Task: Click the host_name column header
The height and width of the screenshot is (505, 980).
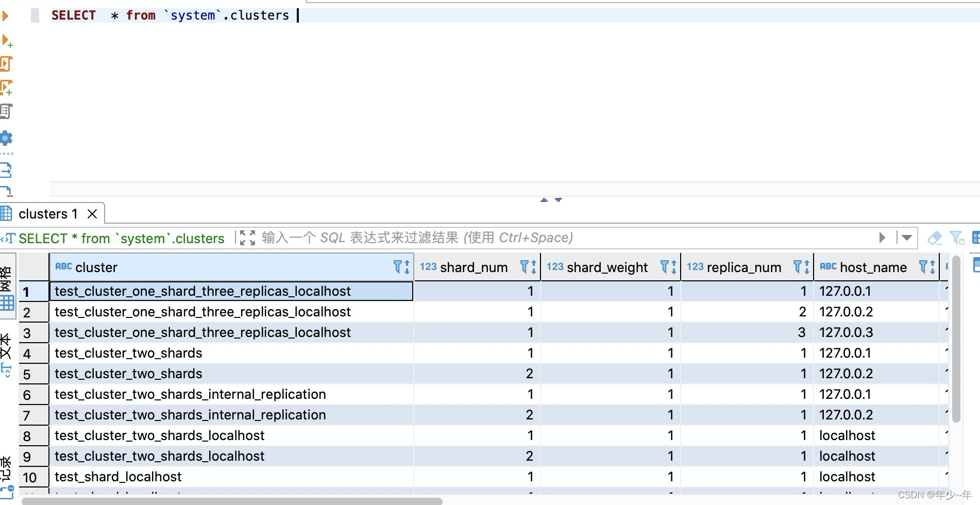Action: click(877, 267)
